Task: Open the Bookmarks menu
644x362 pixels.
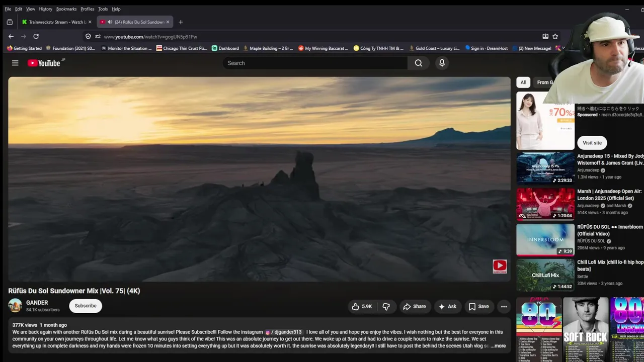Action: click(66, 9)
